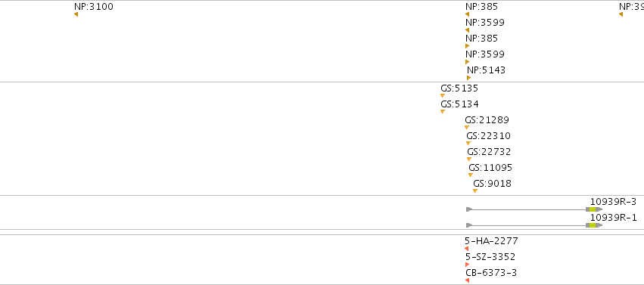This screenshot has height=285, width=644.
Task: Click the GS:5135 insertion triangle
Action: click(x=443, y=95)
